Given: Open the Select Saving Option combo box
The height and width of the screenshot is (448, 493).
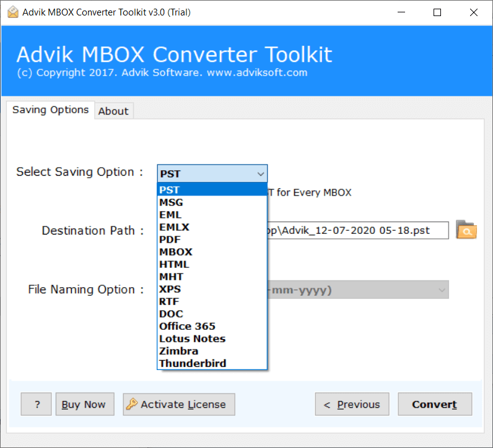Looking at the screenshot, I should 212,173.
